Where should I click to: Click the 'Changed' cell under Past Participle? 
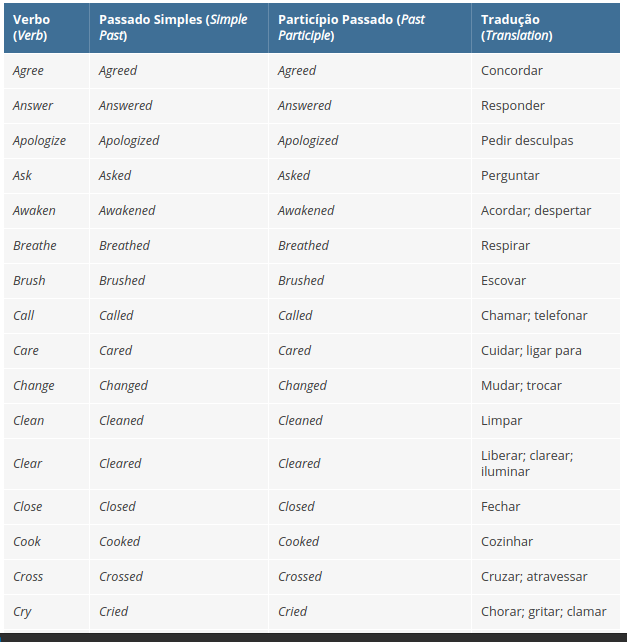coord(302,386)
